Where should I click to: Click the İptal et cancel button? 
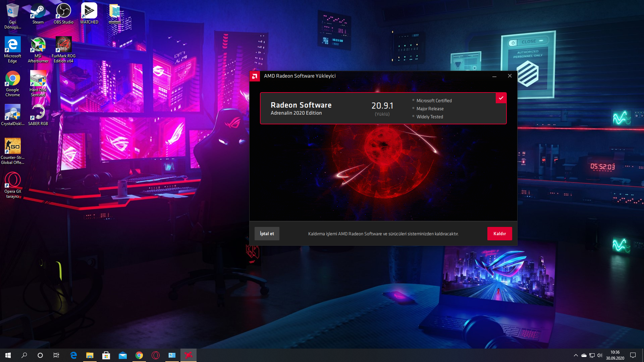pos(267,234)
